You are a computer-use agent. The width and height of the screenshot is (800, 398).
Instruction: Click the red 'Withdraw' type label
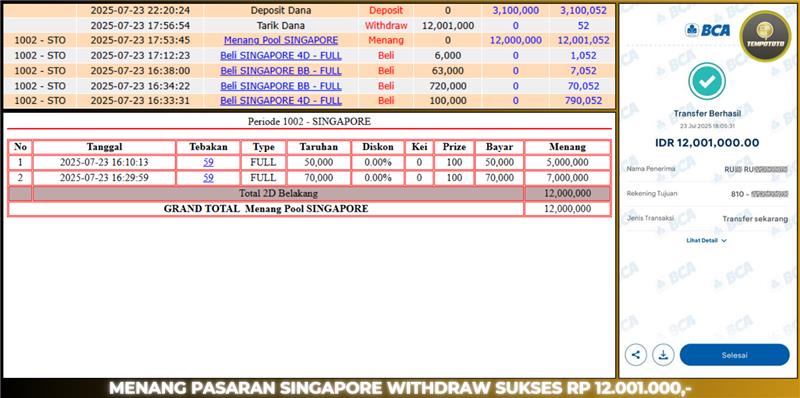(386, 26)
